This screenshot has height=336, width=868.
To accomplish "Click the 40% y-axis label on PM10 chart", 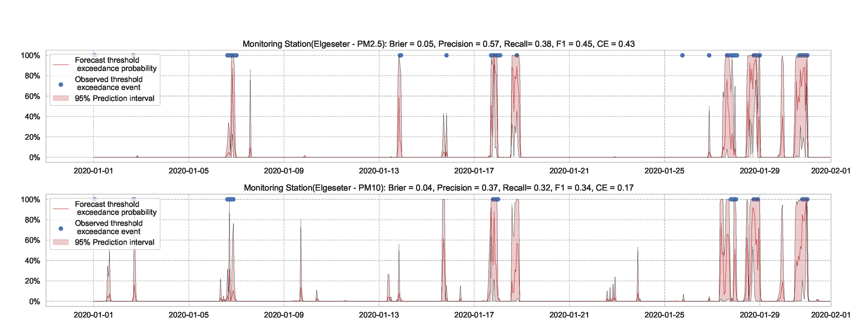I will (32, 260).
